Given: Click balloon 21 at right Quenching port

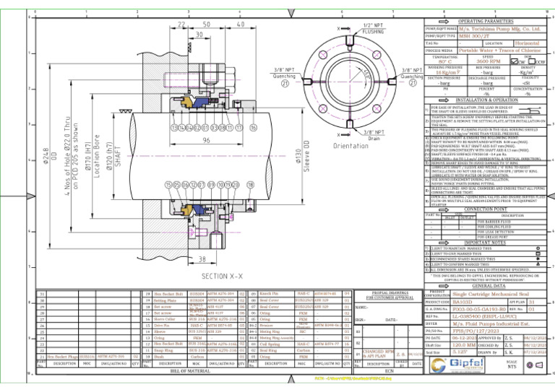Looking at the screenshot, I should point(413,82).
